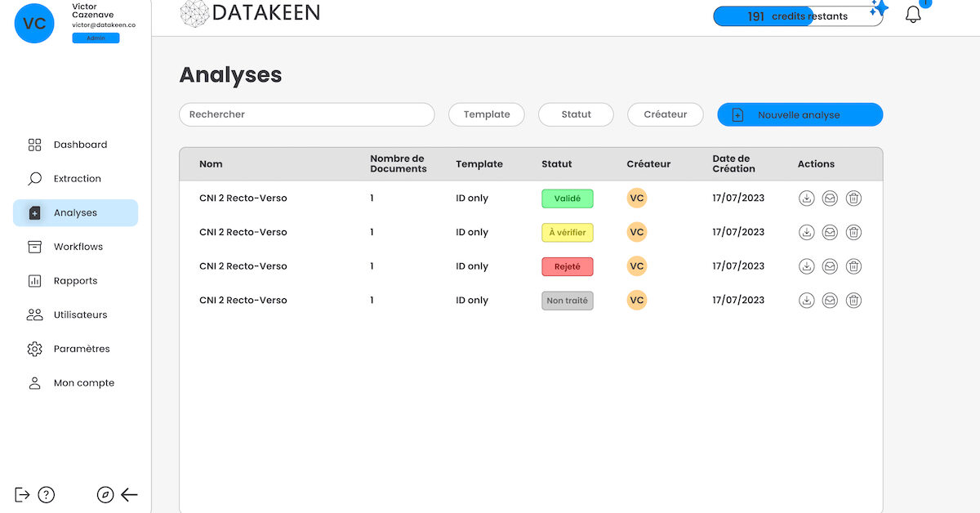Select the Extraction magnifier icon in the sidebar
Image resolution: width=980 pixels, height=513 pixels.
[x=33, y=178]
